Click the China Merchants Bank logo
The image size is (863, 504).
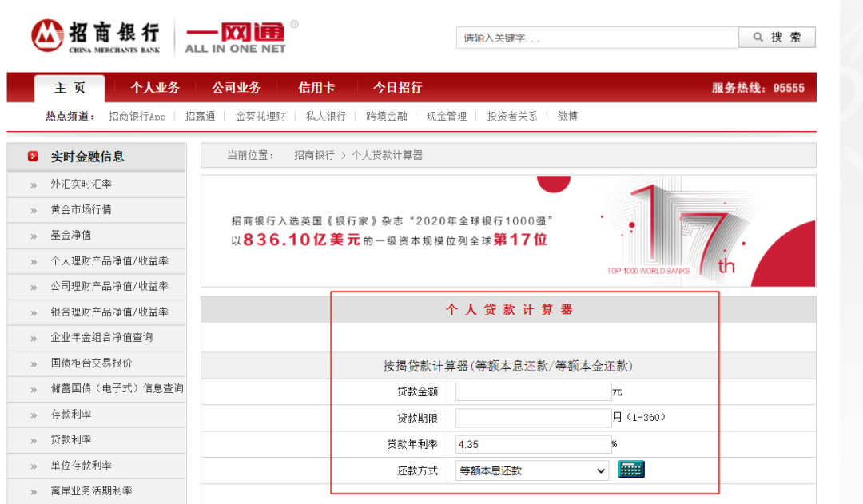[95, 36]
